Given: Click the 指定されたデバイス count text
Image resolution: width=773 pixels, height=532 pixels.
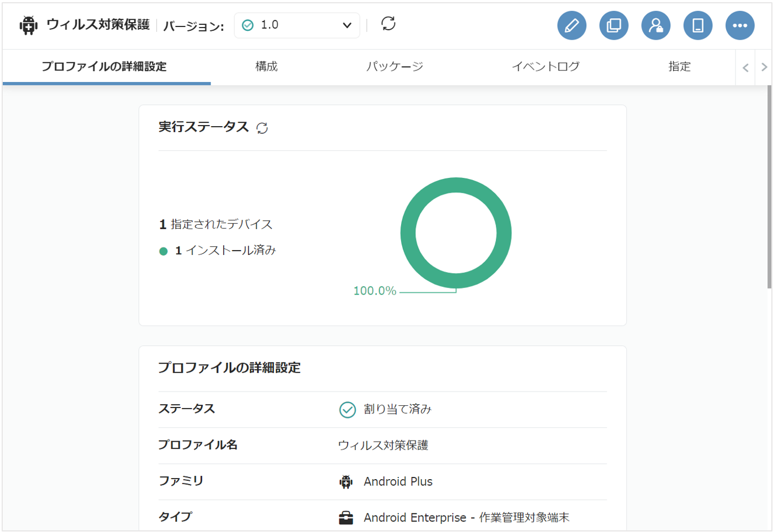Looking at the screenshot, I should coord(216,224).
